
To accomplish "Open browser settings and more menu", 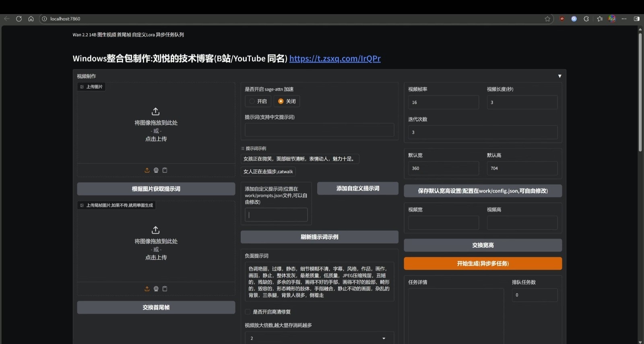I will 624,19.
